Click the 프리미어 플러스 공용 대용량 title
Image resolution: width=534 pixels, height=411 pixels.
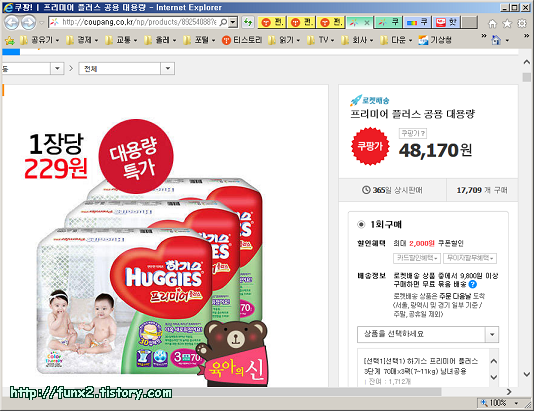(413, 114)
